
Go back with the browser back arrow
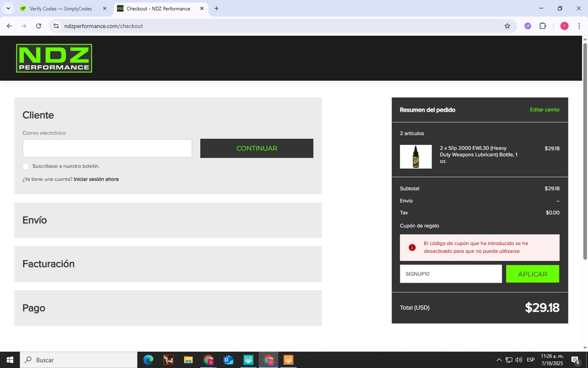(9, 26)
